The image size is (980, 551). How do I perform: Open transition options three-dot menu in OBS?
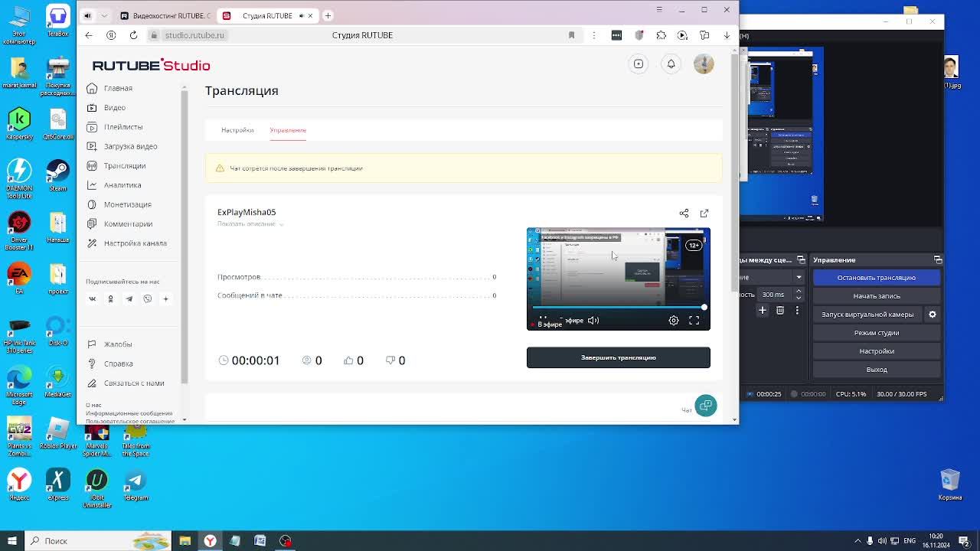point(797,311)
